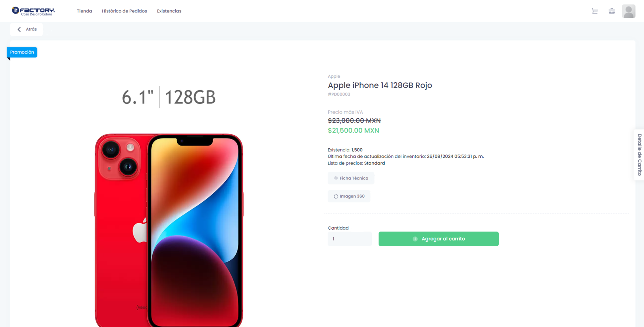Click the crossed-out $23,000.00 MXN price

coord(354,121)
